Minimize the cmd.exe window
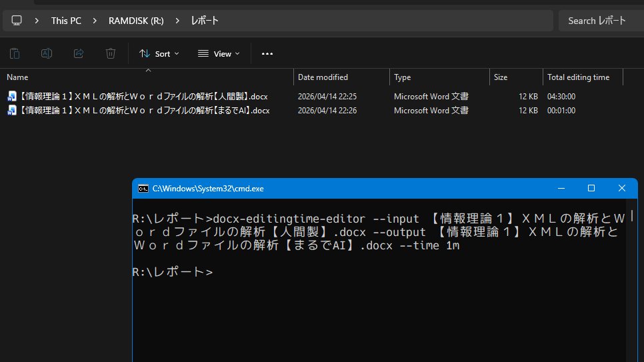The image size is (644, 362). coord(561,188)
